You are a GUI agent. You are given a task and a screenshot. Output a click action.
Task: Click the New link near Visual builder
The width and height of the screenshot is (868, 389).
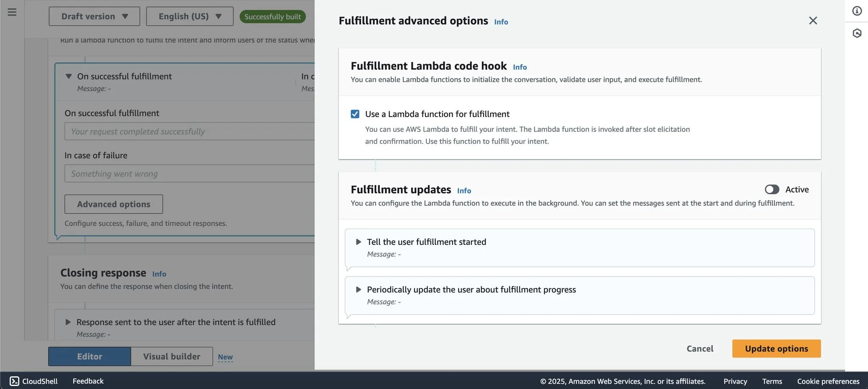(x=225, y=357)
